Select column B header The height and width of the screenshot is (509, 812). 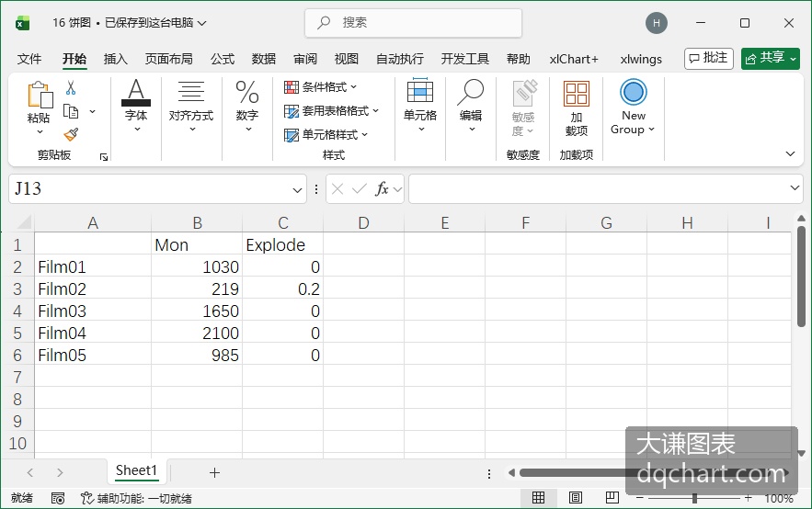click(197, 223)
